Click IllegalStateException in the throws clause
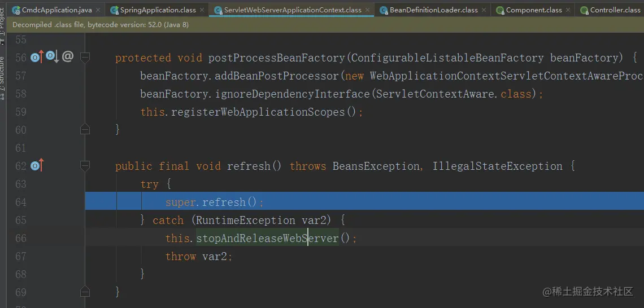644x308 pixels. pyautogui.click(x=497, y=166)
